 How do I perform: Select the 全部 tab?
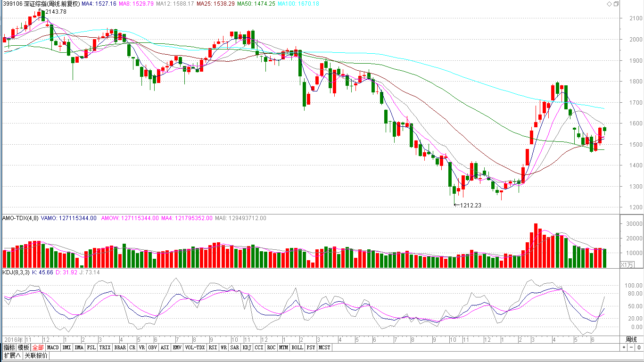38,347
